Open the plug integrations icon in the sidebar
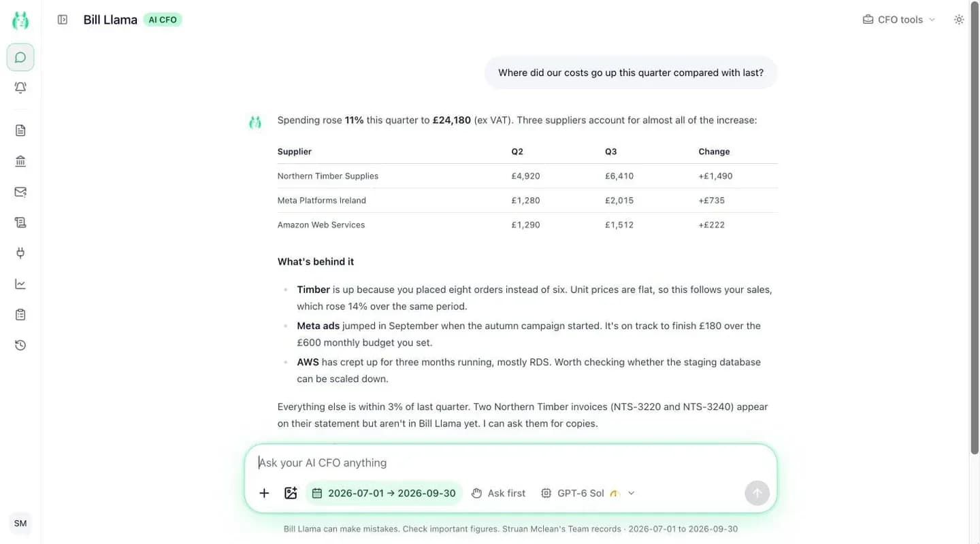980x544 pixels. (20, 253)
